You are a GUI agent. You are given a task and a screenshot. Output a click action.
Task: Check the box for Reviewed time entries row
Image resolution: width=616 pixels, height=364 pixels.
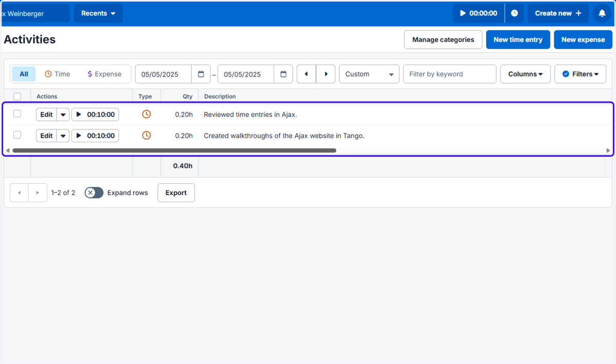(x=17, y=114)
